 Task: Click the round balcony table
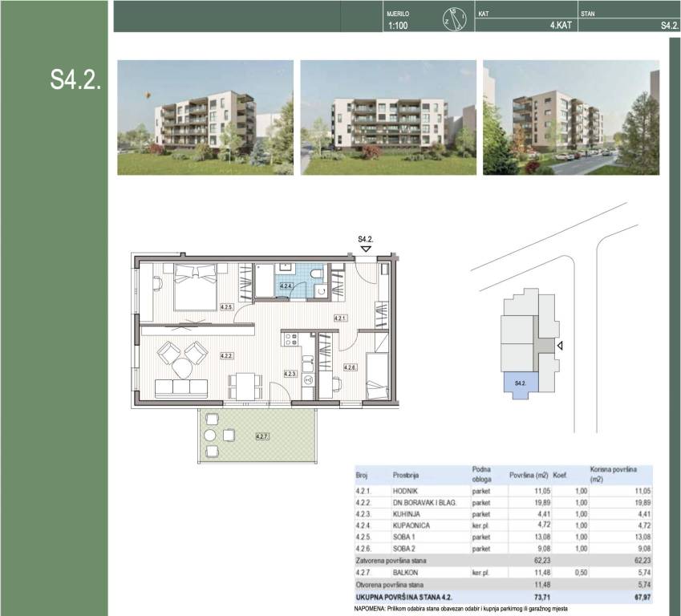pyautogui.click(x=210, y=436)
